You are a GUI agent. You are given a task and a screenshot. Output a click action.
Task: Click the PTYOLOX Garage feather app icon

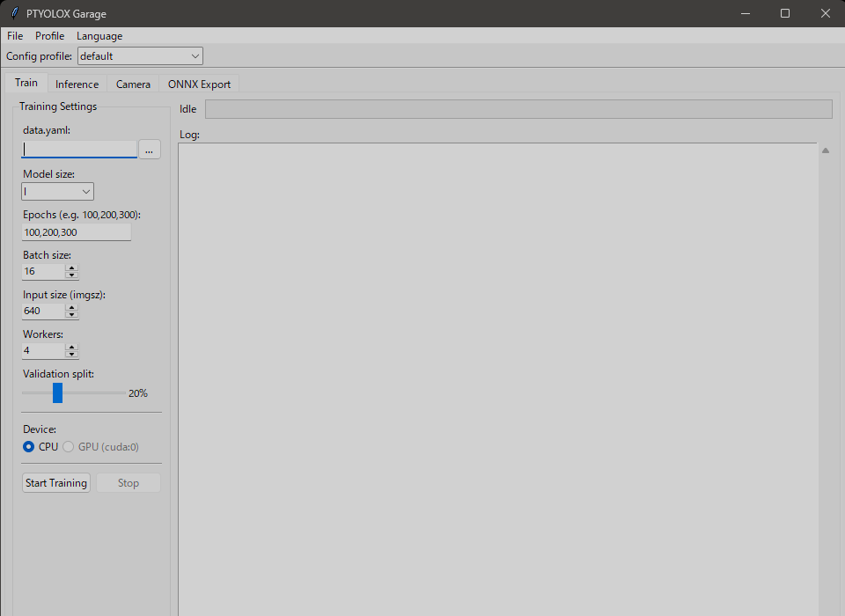(x=15, y=13)
